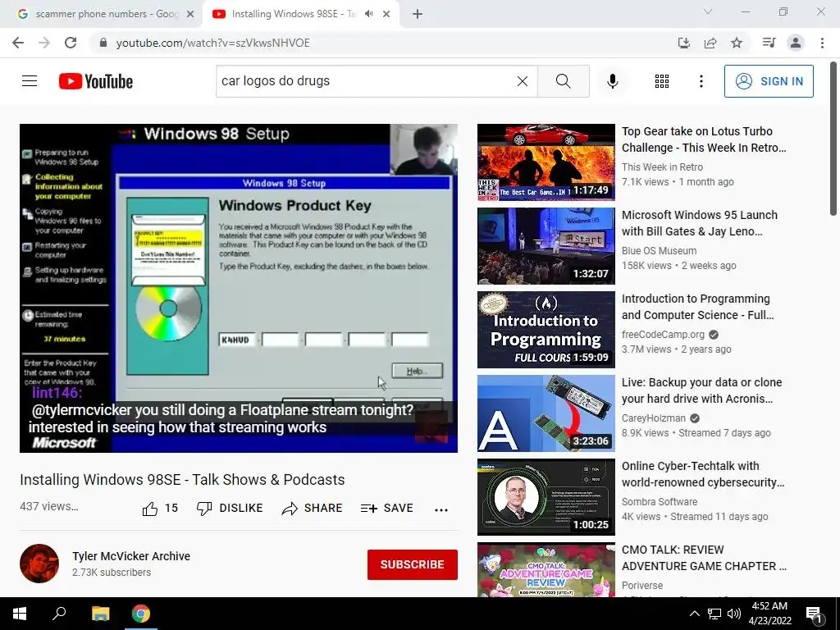Open the YouTube apps grid

[662, 81]
